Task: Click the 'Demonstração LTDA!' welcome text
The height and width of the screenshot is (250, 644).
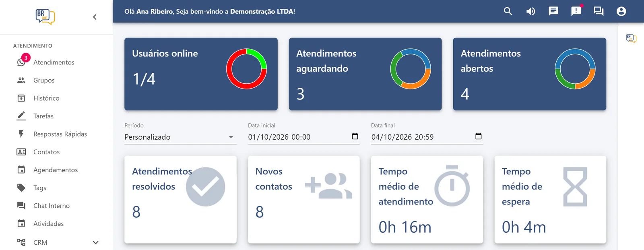Action: coord(262,11)
